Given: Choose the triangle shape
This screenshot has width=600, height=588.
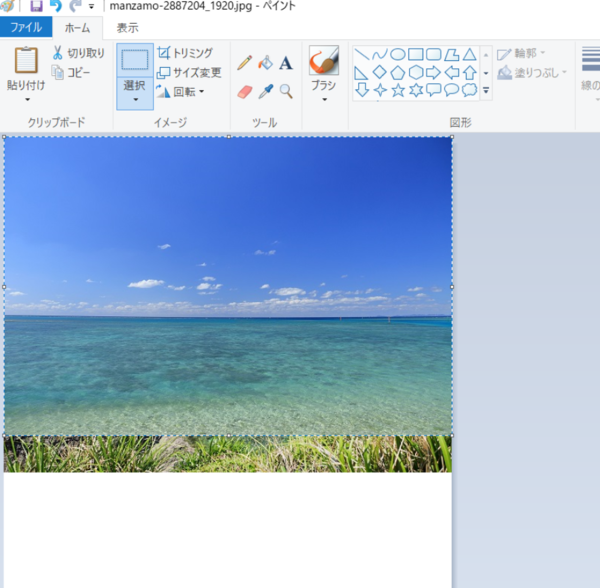Looking at the screenshot, I should pyautogui.click(x=470, y=54).
